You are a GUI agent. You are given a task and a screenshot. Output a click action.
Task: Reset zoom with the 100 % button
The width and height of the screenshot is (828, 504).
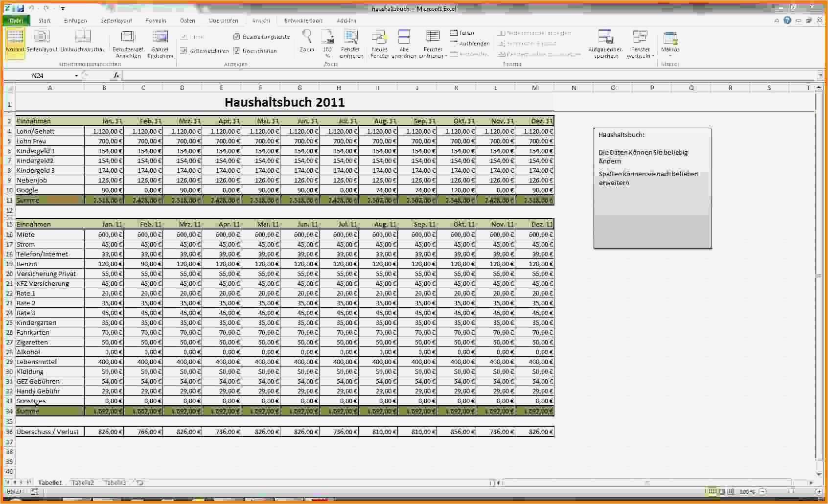point(327,44)
